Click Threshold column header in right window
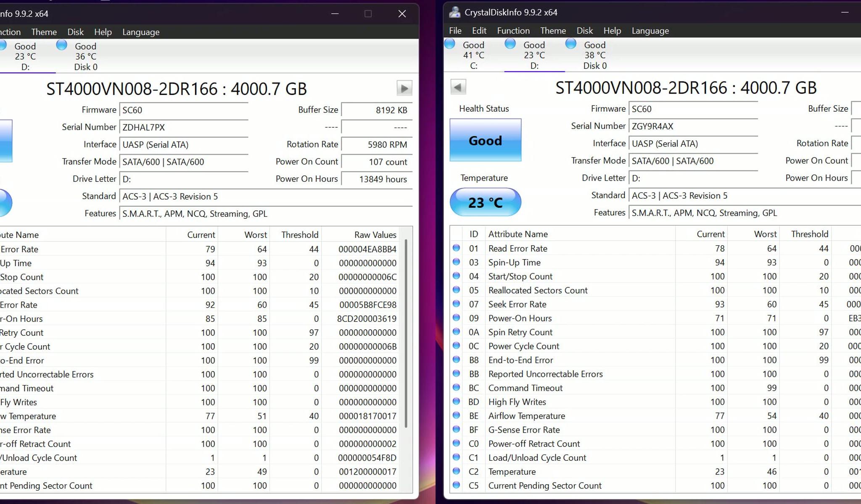This screenshot has height=504, width=861. point(810,234)
